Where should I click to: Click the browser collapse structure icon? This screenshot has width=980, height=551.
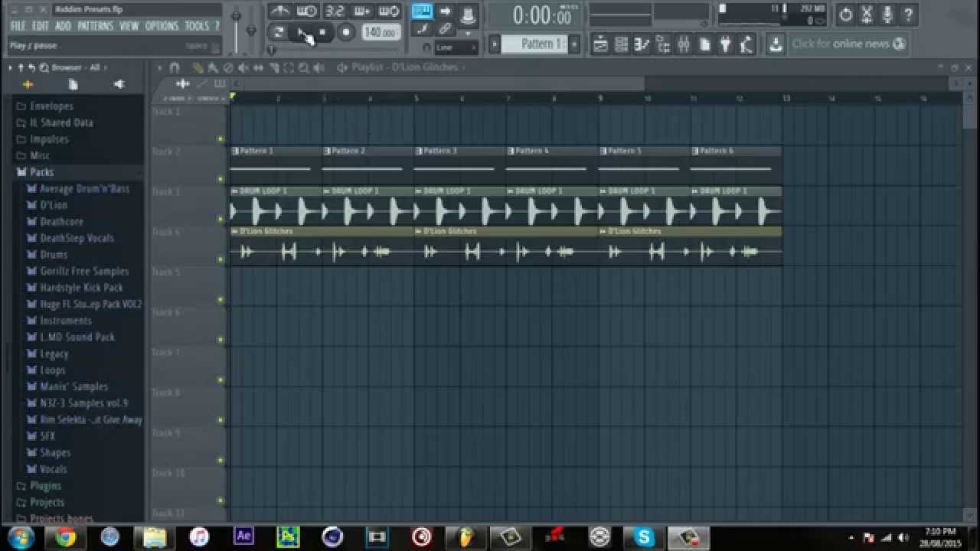click(x=21, y=67)
